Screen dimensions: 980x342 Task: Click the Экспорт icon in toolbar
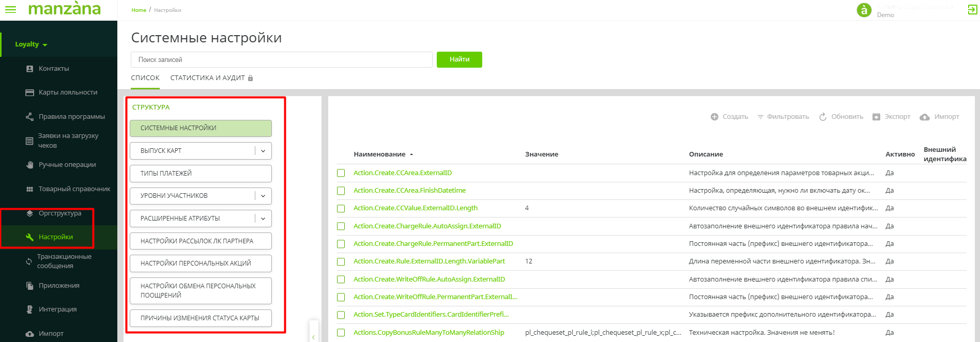click(876, 117)
